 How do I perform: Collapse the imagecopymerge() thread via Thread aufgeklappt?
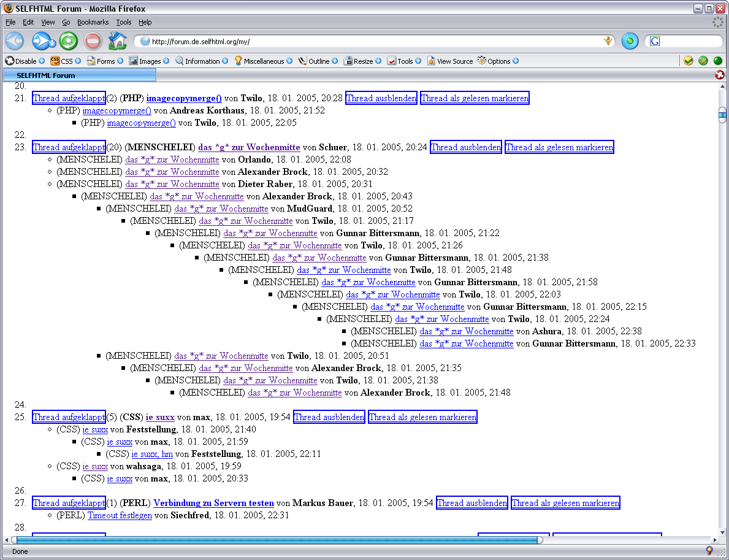pyautogui.click(x=69, y=98)
